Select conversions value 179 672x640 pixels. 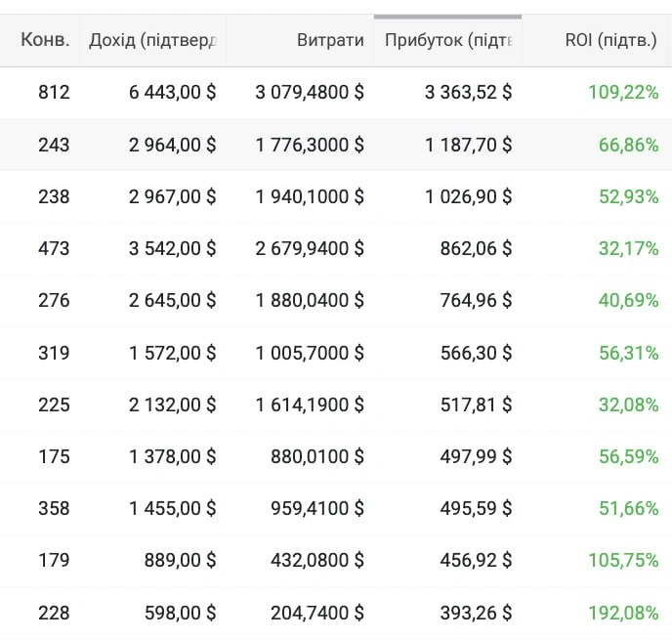point(54,560)
